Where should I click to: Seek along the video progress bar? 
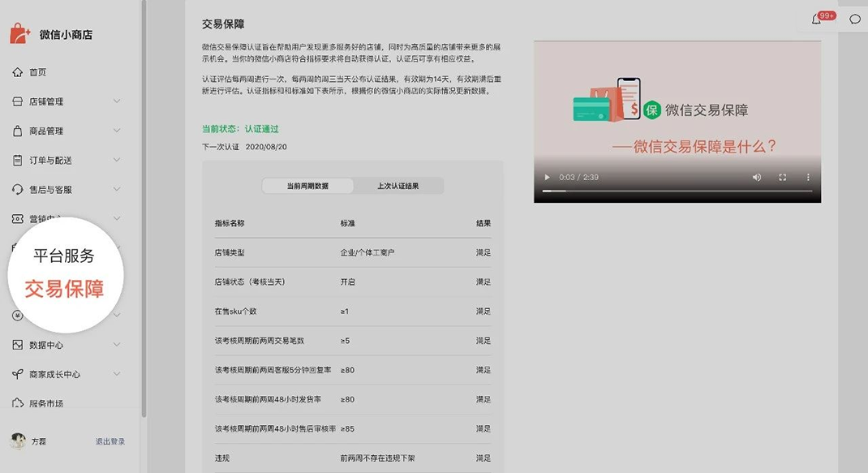pos(677,191)
